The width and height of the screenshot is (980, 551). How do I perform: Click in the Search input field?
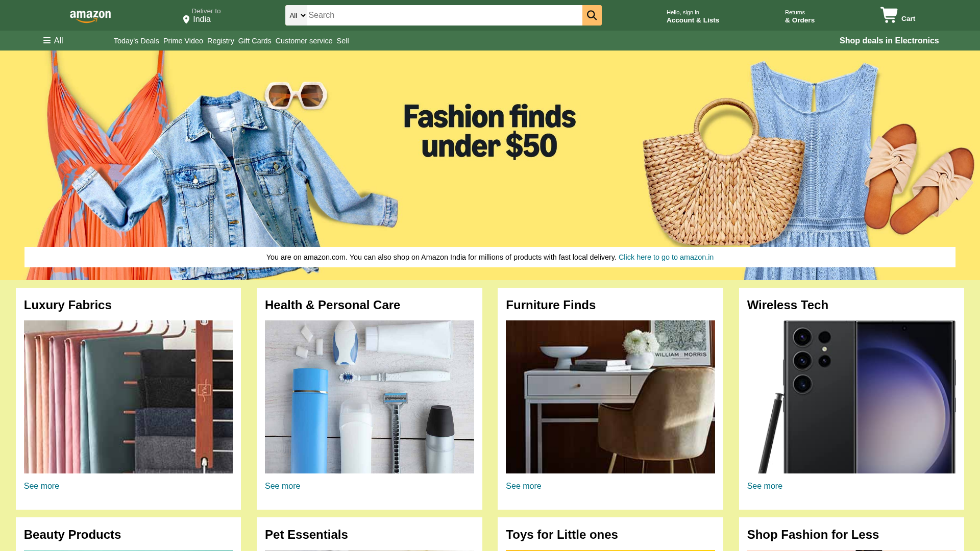[x=445, y=15]
